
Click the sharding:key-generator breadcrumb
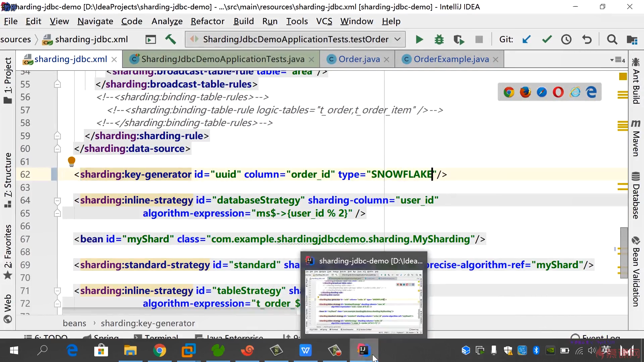(x=148, y=323)
